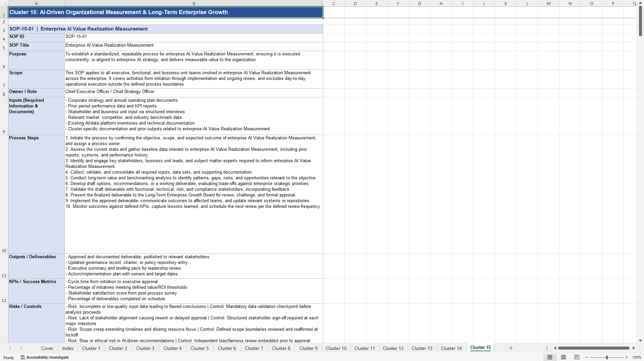Select 'Inputs (Required Information & Documents)' cell

pos(36,116)
